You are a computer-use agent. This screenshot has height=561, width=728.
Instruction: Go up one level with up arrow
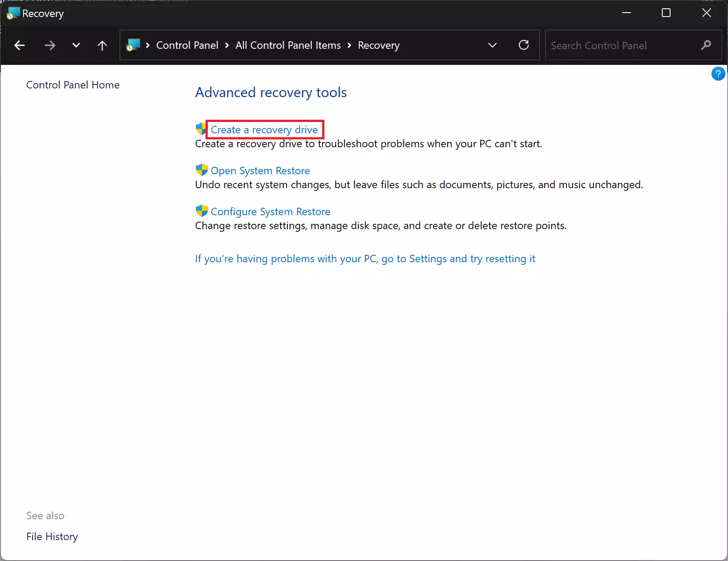[102, 45]
